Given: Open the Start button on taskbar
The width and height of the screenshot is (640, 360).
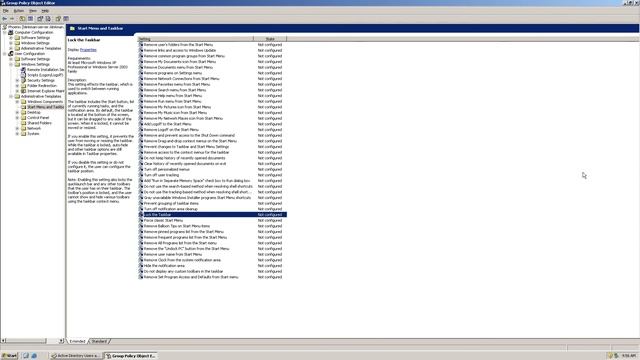Looking at the screenshot, I should (9, 356).
